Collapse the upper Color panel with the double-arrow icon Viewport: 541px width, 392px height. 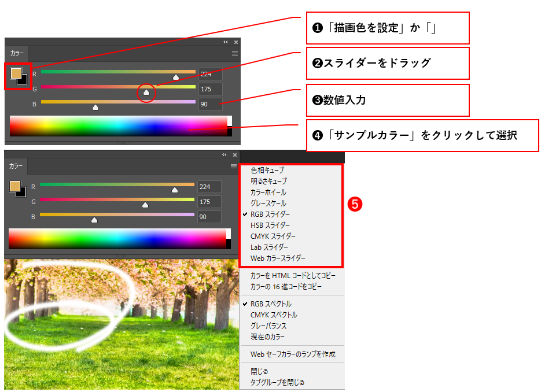(226, 42)
